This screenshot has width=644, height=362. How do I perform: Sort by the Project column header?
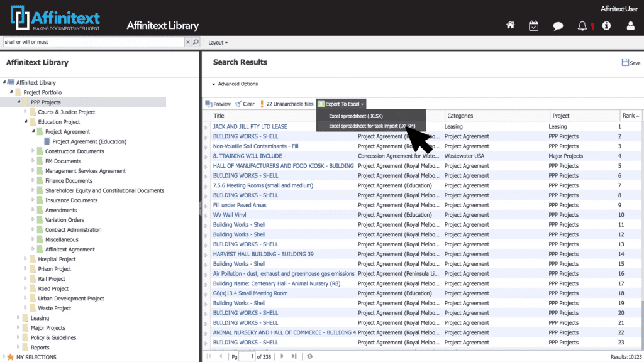(x=584, y=116)
